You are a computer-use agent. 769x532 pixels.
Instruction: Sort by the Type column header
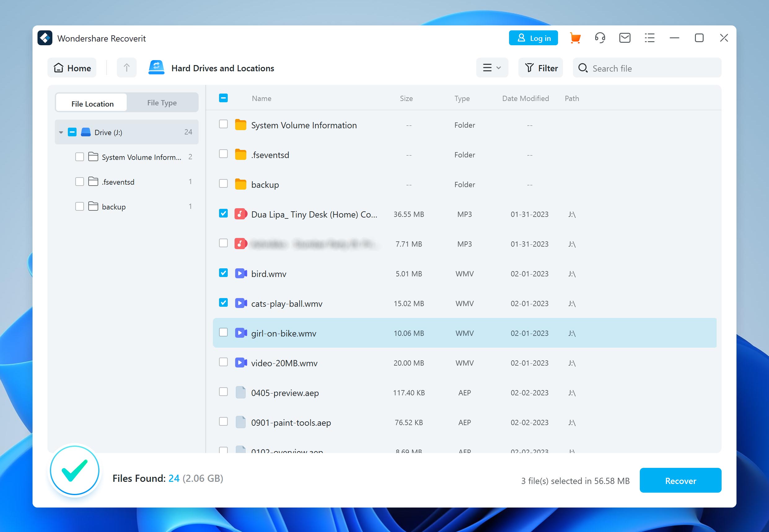[462, 98]
